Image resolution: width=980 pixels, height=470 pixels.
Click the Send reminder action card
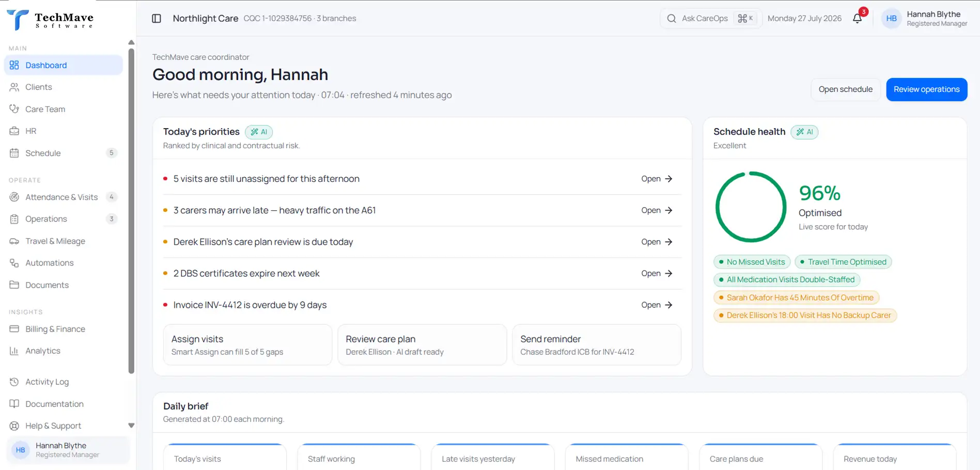coord(597,344)
